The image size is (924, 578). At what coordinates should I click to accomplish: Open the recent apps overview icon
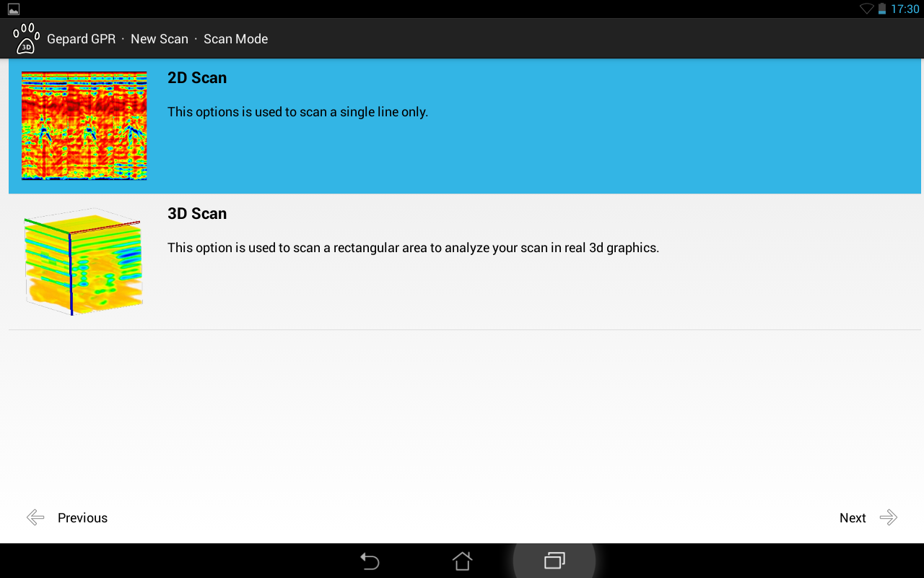[x=554, y=561]
